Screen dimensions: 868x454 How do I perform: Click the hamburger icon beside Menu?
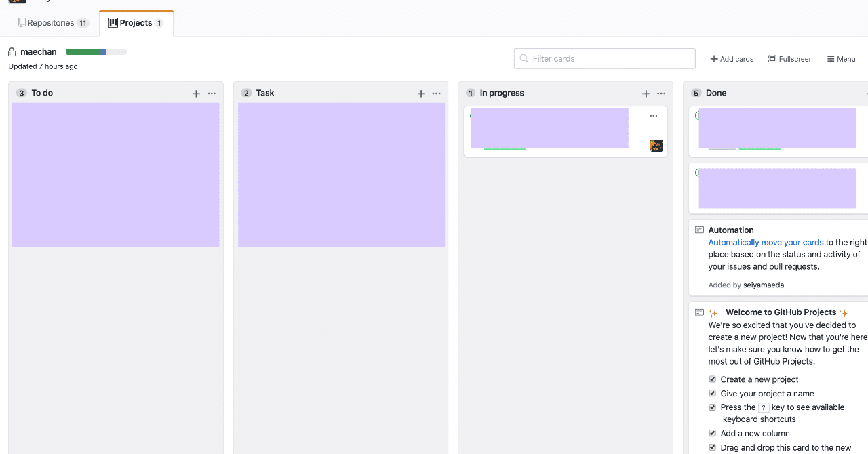click(x=831, y=59)
